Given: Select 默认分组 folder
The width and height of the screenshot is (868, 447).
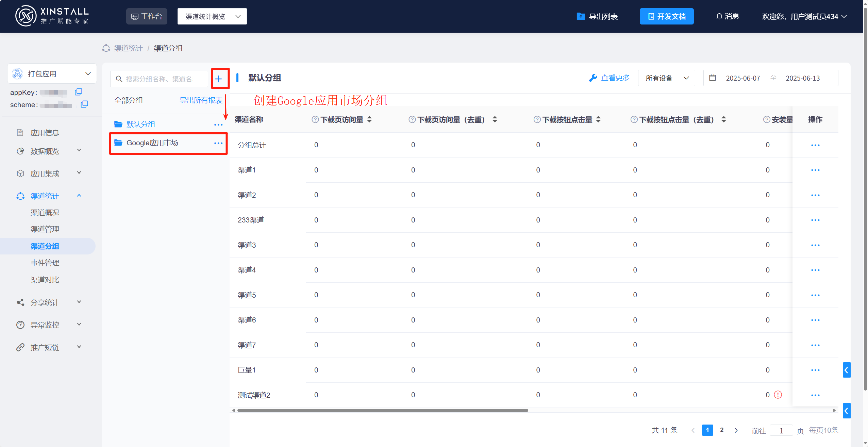Looking at the screenshot, I should click(141, 125).
